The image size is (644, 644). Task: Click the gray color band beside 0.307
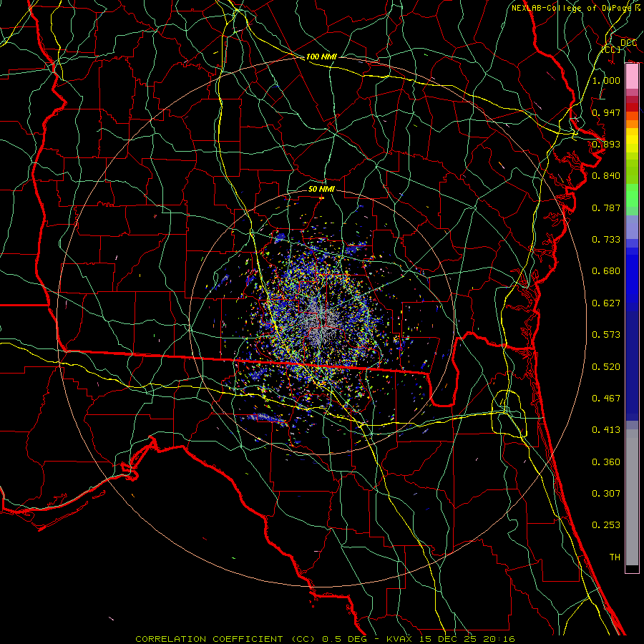632,497
